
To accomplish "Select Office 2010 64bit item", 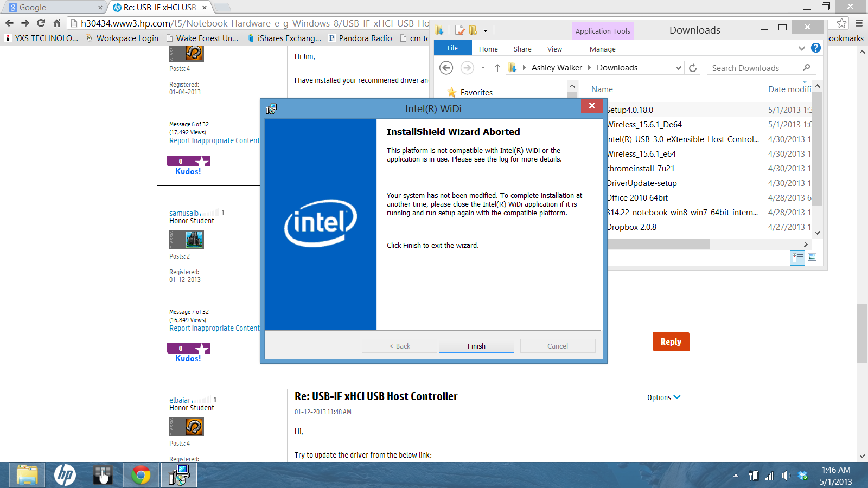I will point(637,198).
